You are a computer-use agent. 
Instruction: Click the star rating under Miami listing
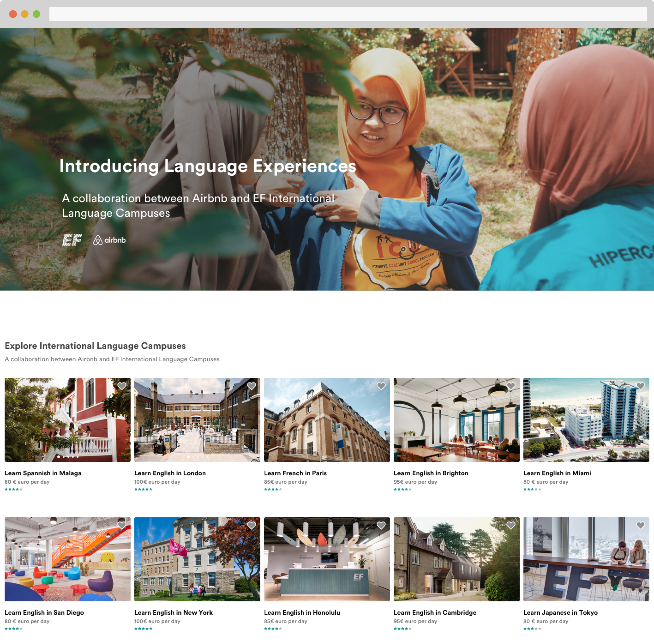pos(532,489)
